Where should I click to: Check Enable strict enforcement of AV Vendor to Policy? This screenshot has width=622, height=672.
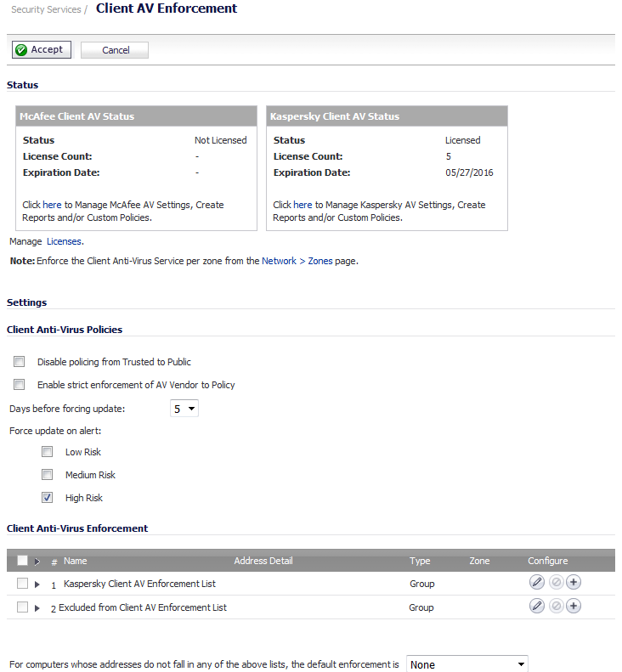pos(20,385)
